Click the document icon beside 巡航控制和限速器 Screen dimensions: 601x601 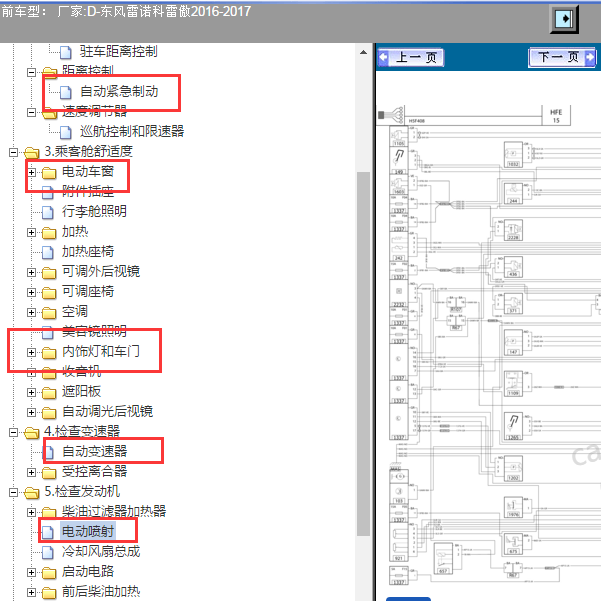point(66,131)
